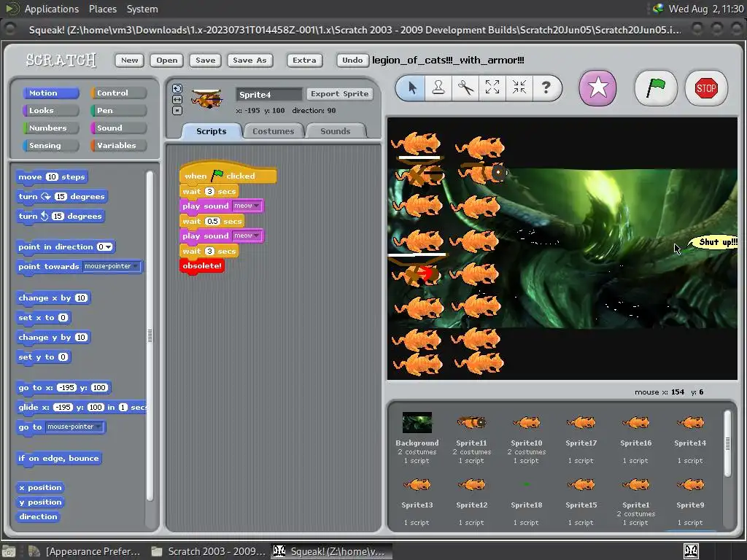The width and height of the screenshot is (747, 560).
Task: Open the Pen block category
Action: (118, 111)
